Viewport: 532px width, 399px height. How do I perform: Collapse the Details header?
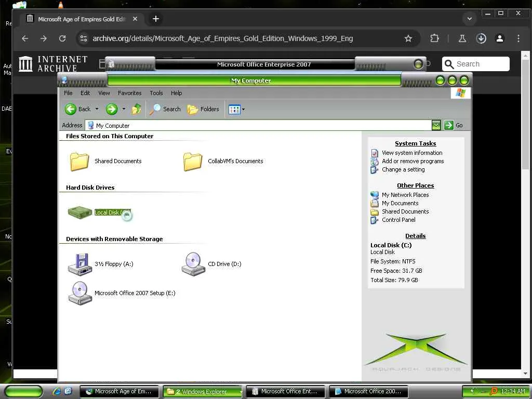[415, 236]
